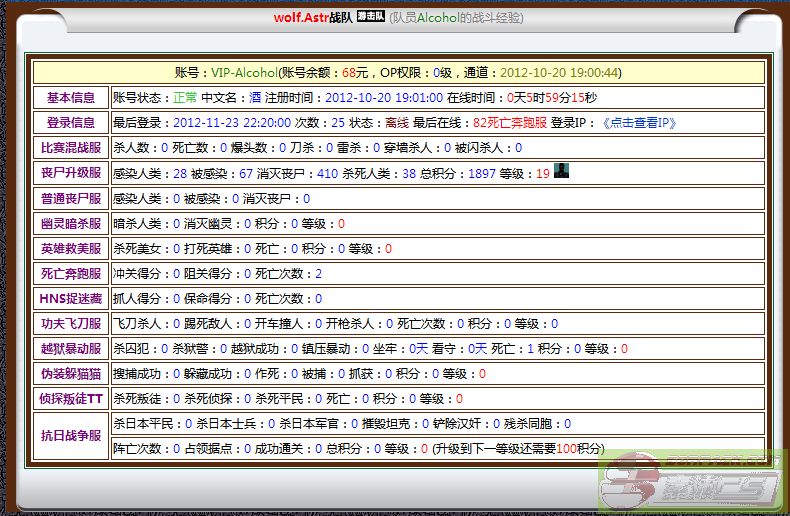The image size is (790, 516).
Task: Select the 伪装躲猫猫 row header
Action: pyautogui.click(x=71, y=374)
